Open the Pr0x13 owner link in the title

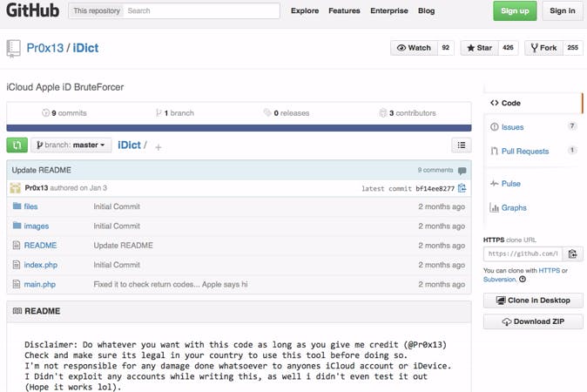[x=45, y=48]
